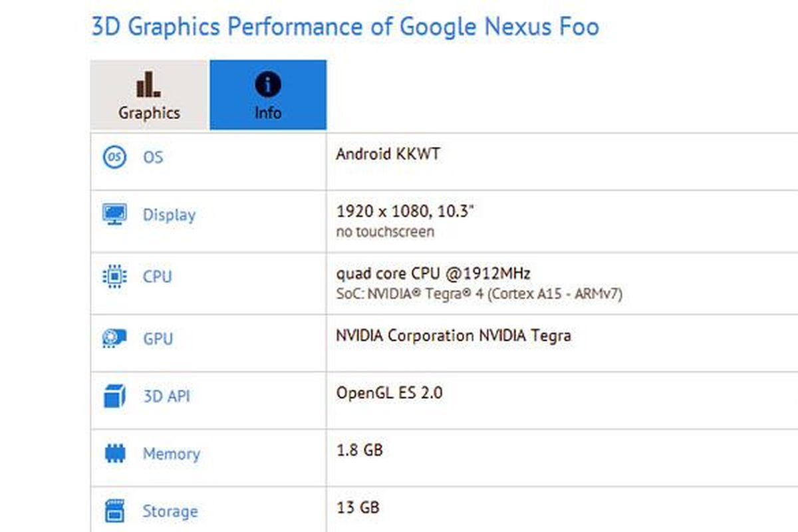Click the OS circle icon
This screenshot has height=532, width=798.
114,158
